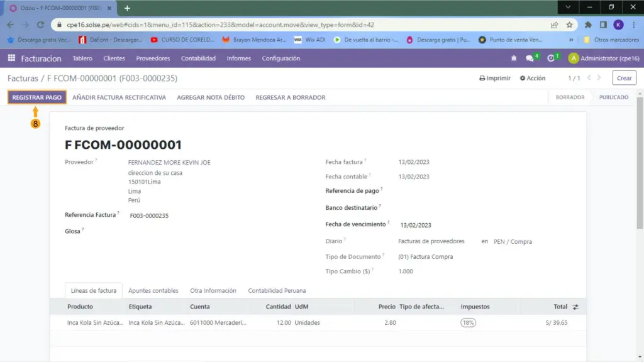Screen dimensions: 644x362
Task: Open the Imprimir print dropdown
Action: point(495,79)
